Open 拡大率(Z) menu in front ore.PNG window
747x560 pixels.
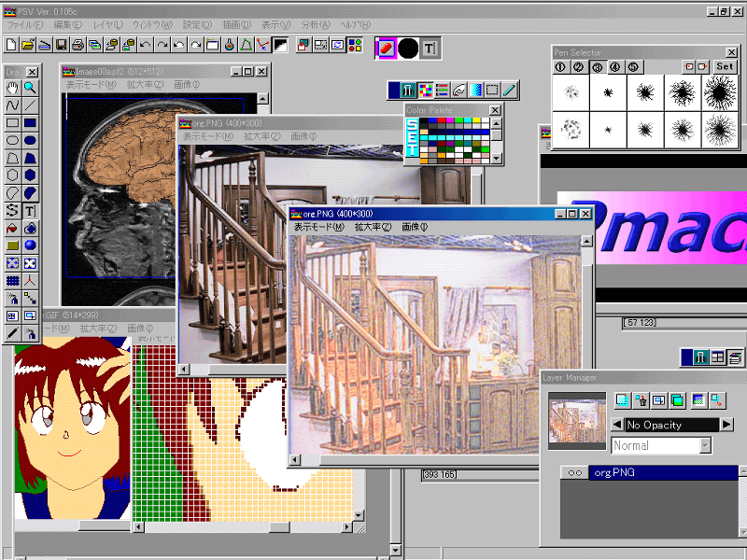pos(373,227)
